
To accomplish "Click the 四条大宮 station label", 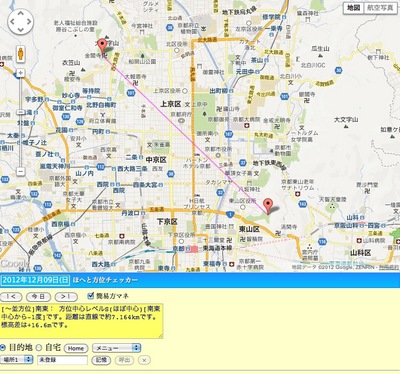I will pyautogui.click(x=145, y=184).
